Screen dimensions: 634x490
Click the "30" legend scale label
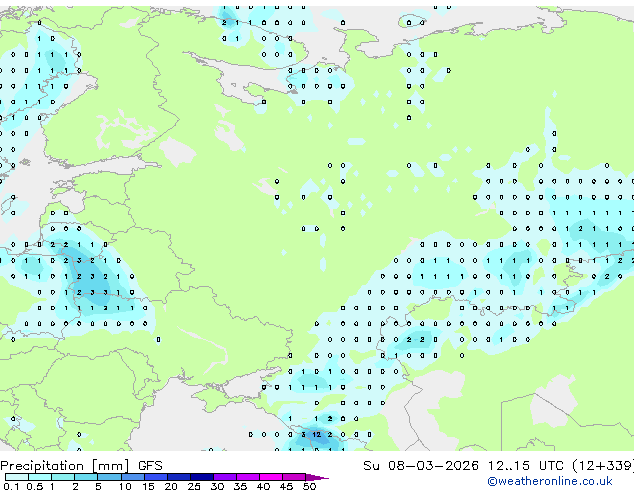point(217,486)
